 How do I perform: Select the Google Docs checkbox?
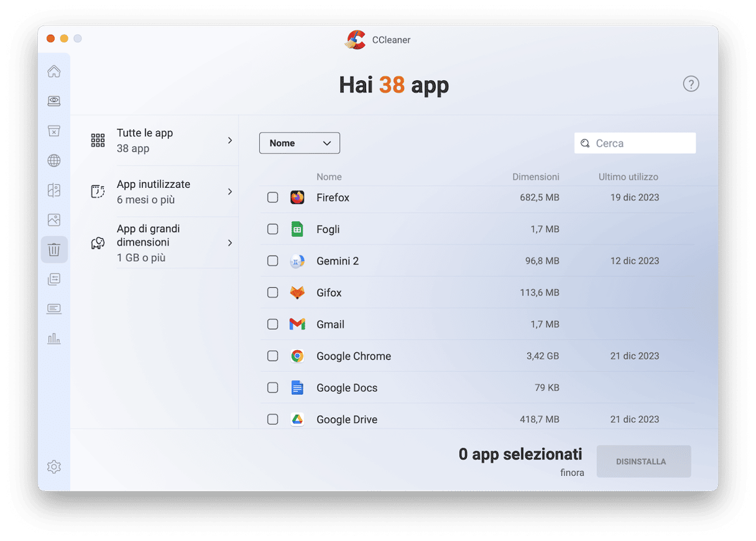(273, 387)
